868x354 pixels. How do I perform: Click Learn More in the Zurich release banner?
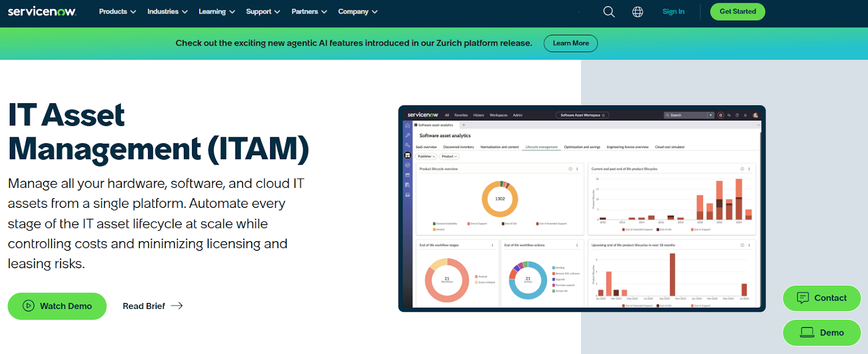pyautogui.click(x=571, y=43)
